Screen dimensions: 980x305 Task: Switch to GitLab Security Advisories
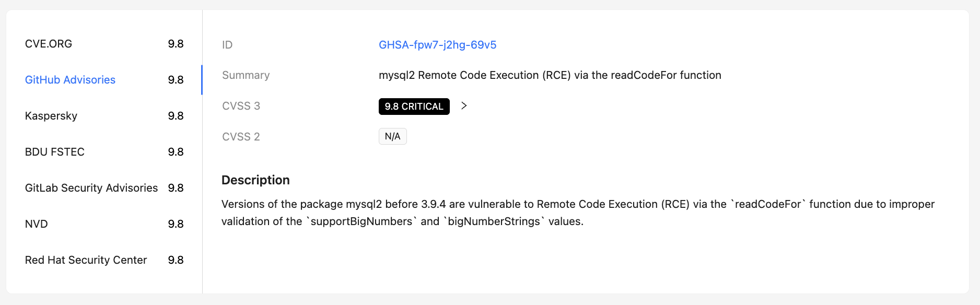tap(91, 188)
